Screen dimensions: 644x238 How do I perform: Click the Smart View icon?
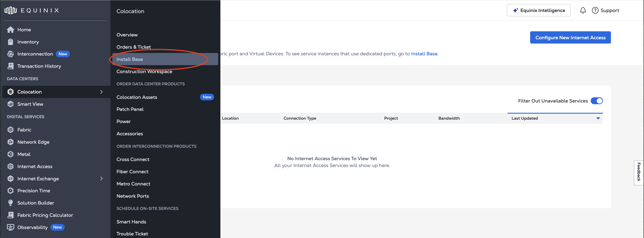11,104
